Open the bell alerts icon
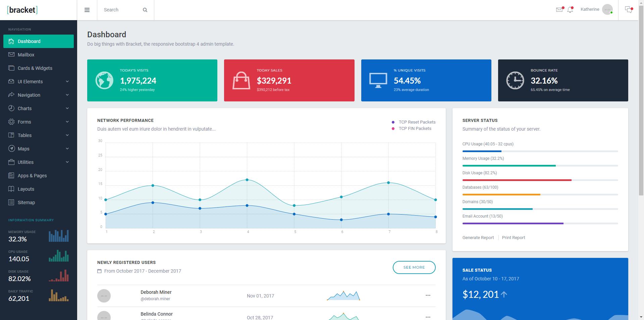 (x=570, y=10)
